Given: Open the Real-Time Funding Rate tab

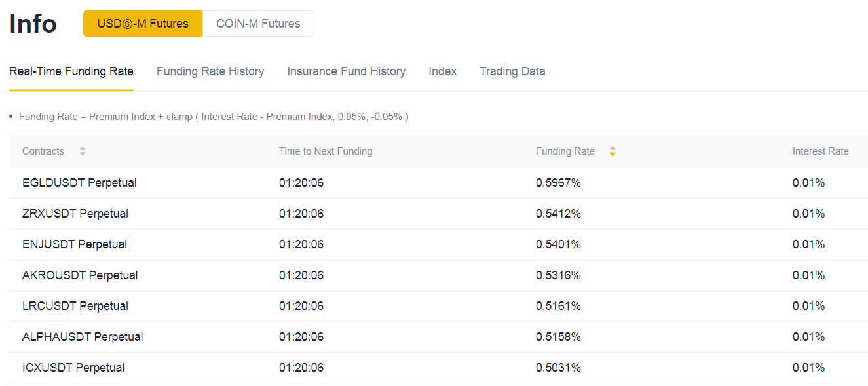Looking at the screenshot, I should click(71, 71).
